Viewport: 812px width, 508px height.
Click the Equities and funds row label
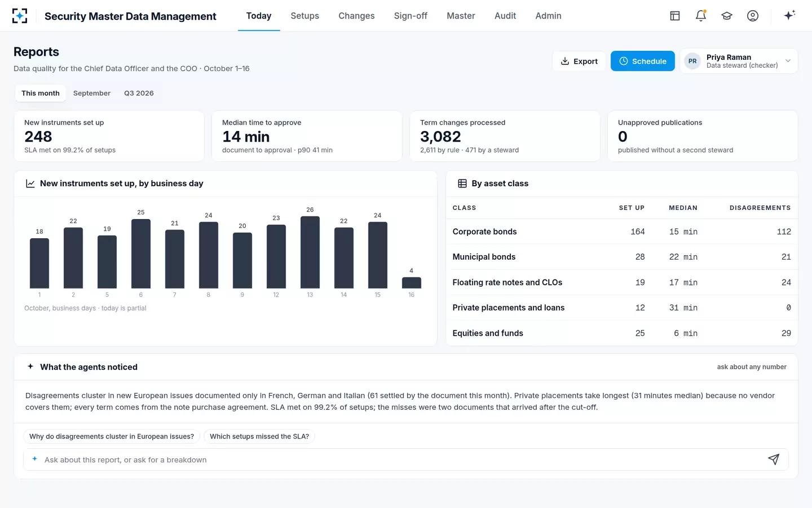pos(488,333)
